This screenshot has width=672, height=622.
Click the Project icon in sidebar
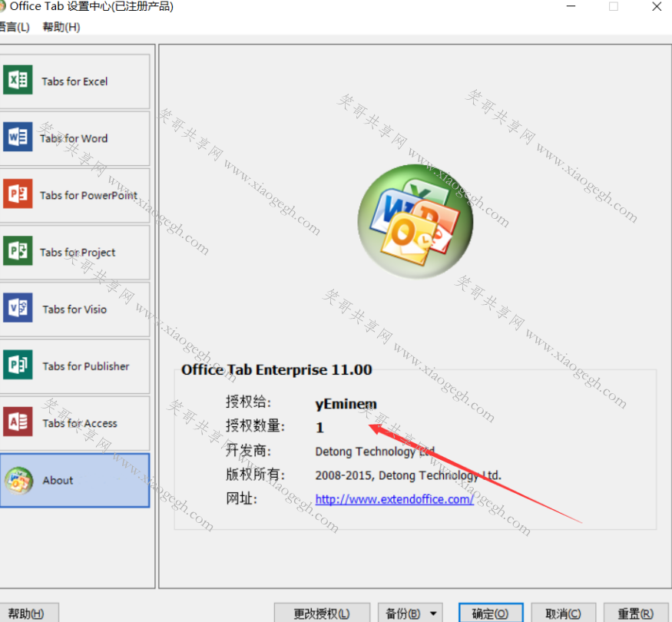tap(18, 250)
